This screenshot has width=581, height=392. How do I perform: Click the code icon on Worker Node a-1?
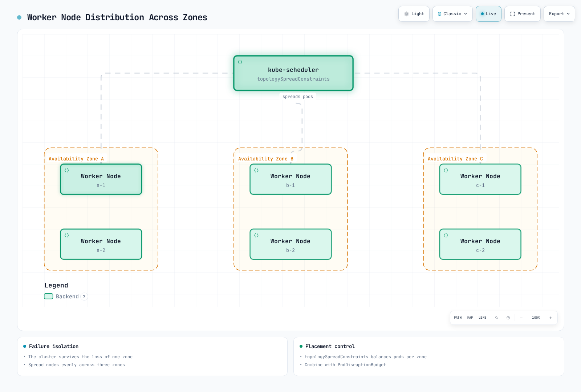[x=67, y=170]
